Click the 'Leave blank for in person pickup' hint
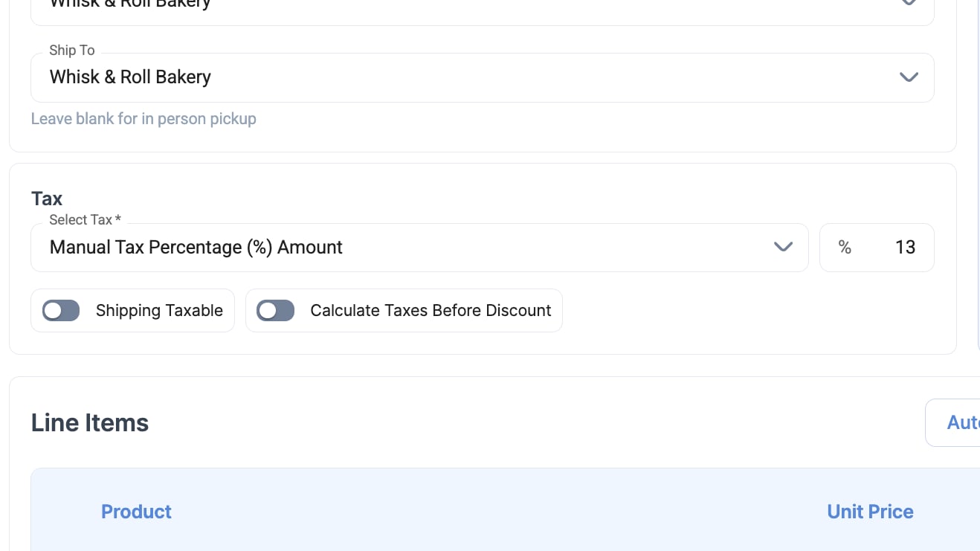Image resolution: width=980 pixels, height=551 pixels. point(144,119)
